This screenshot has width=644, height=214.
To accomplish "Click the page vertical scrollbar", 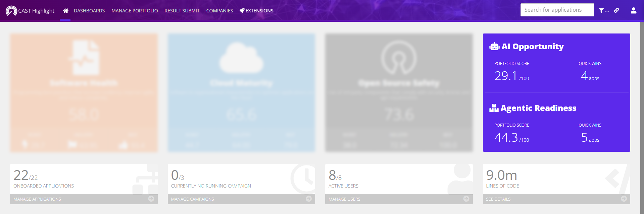I will click(642, 117).
